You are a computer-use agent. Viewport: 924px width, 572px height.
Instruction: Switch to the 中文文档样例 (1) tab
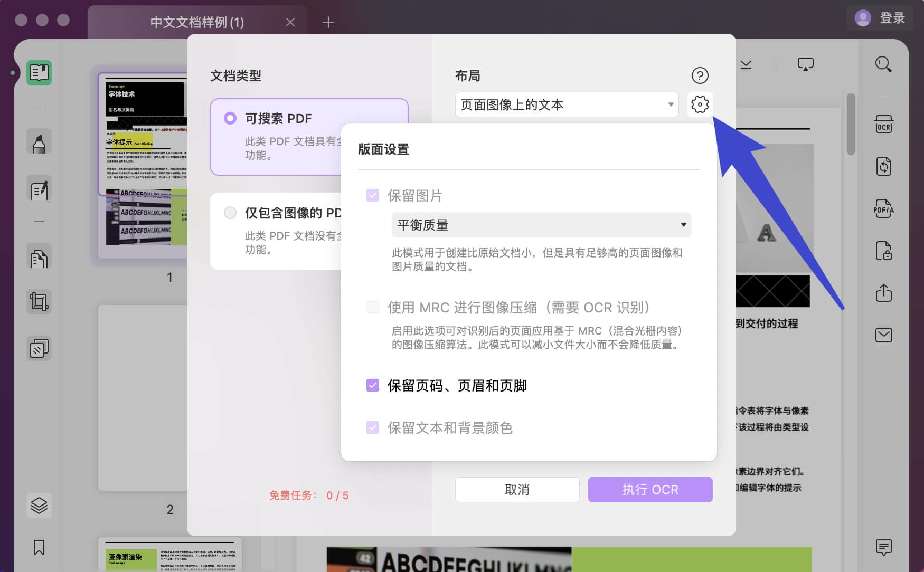point(197,22)
